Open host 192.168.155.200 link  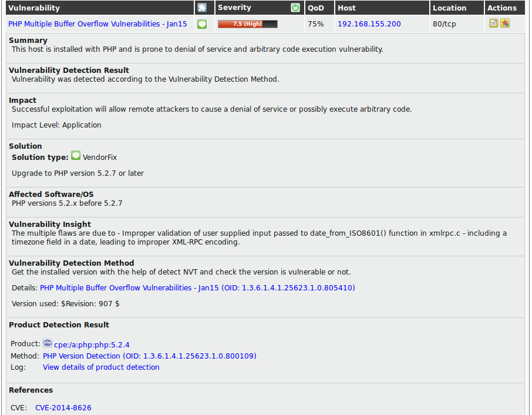369,24
